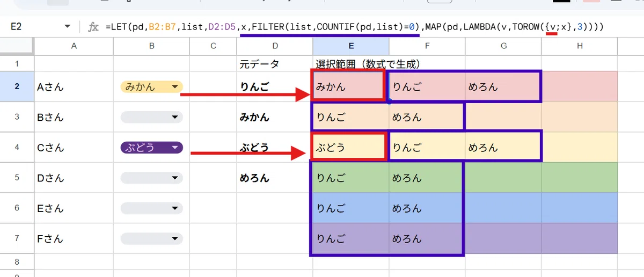Select column H header
Image resolution: width=644 pixels, height=277 pixels.
580,46
